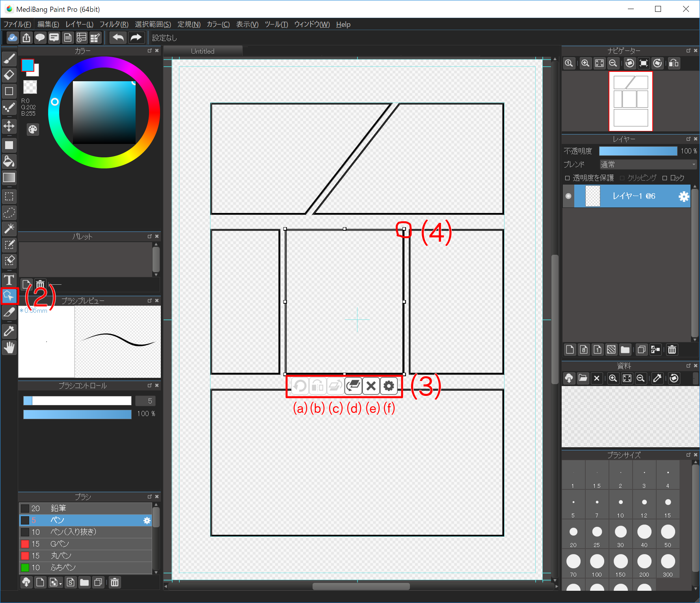Select the Eraser tool
The width and height of the screenshot is (700, 603).
coord(9,75)
